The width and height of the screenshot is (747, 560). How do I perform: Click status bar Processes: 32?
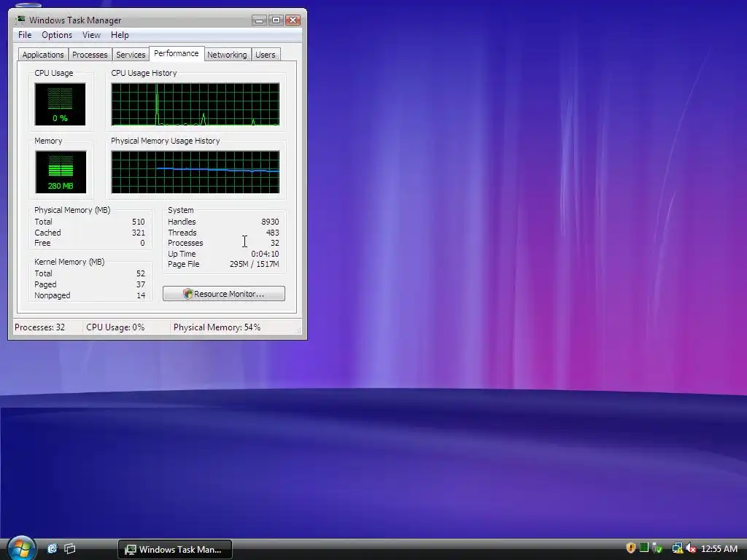pos(39,327)
